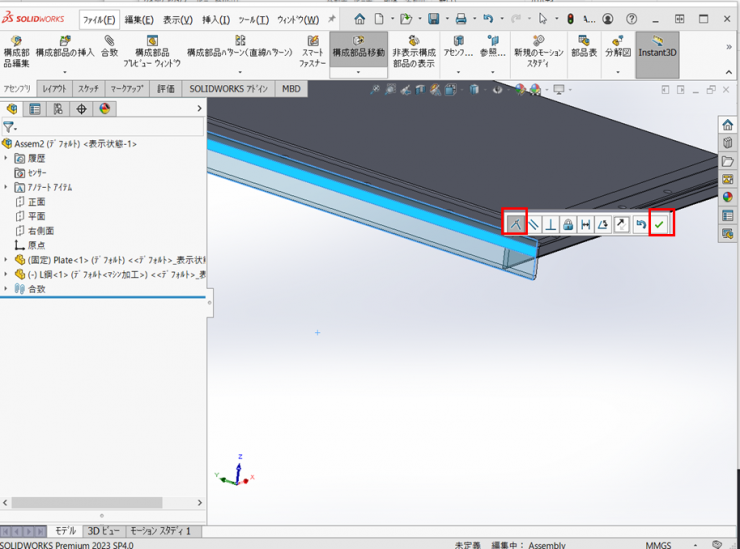Confirm the mate with green checkmark
Viewport: 740px width, 549px height.
pyautogui.click(x=660, y=224)
